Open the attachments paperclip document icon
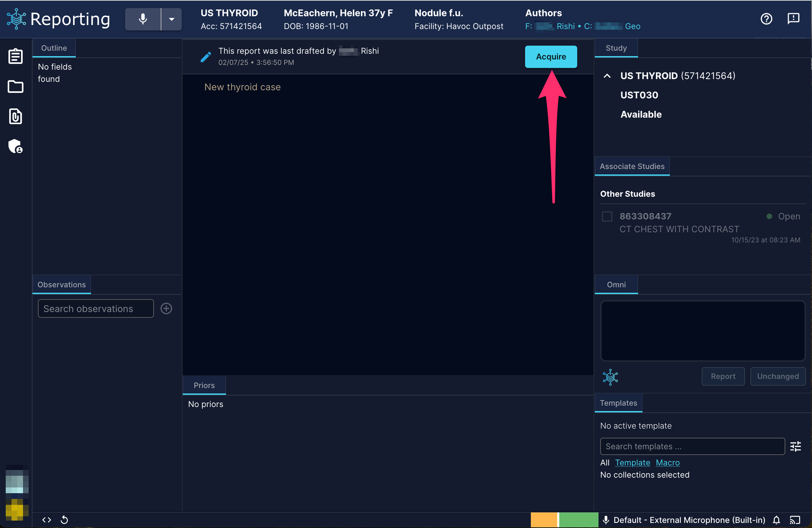This screenshot has height=528, width=812. [x=15, y=117]
